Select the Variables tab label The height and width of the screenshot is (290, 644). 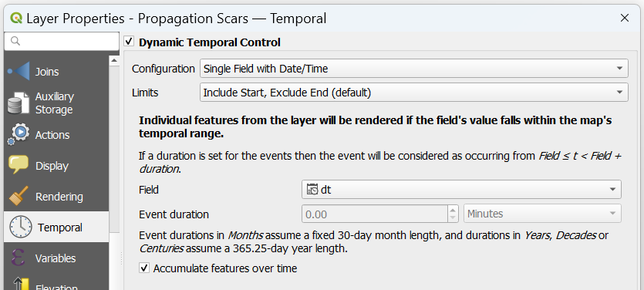[56, 258]
